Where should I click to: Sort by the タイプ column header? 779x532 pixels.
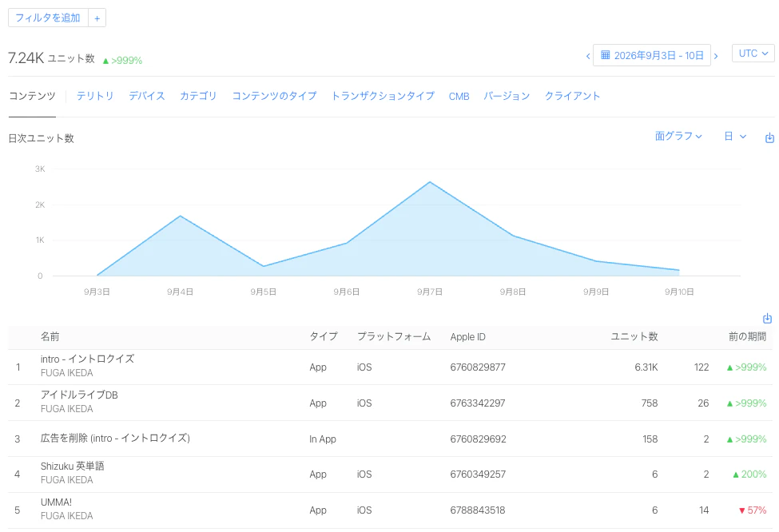click(x=324, y=337)
